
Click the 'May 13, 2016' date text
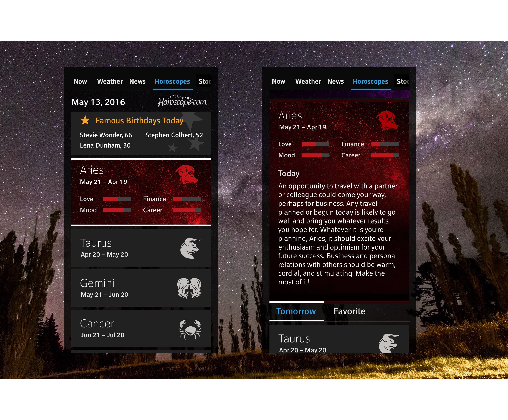98,102
